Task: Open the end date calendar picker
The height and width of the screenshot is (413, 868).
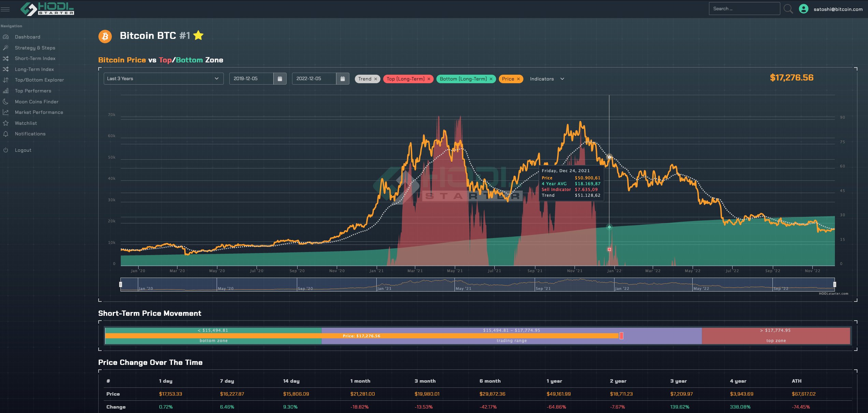Action: [x=343, y=79]
